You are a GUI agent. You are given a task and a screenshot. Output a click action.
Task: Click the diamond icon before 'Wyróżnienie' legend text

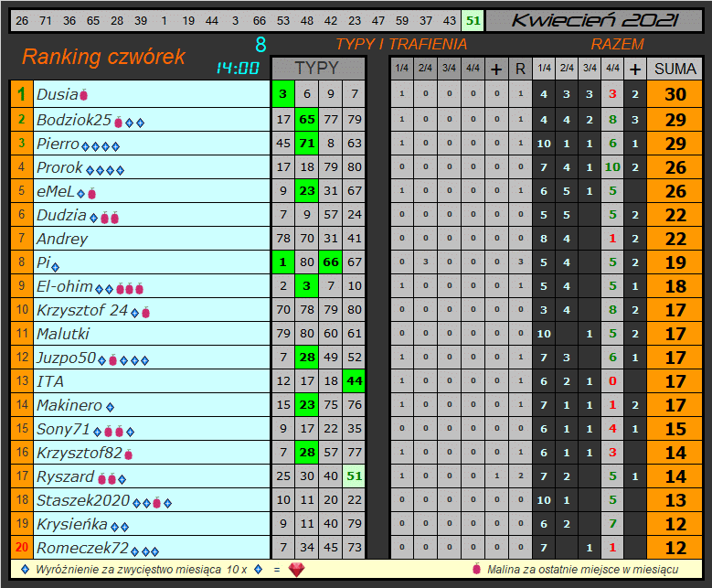(26, 569)
